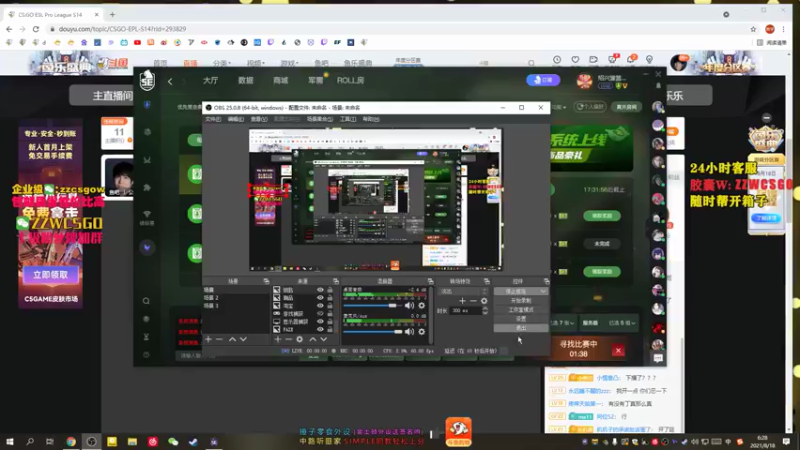Toggle visibility of the 淘宝 source
800x450 pixels.
320,306
